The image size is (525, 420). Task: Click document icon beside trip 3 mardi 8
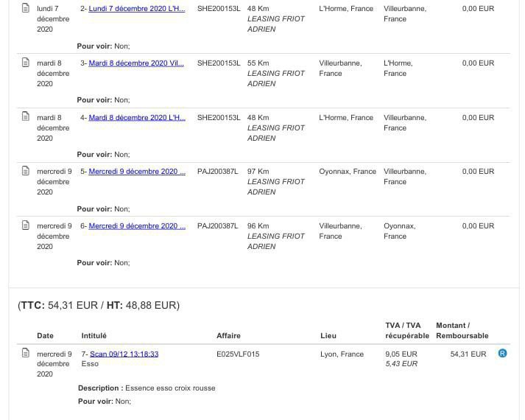[x=26, y=63]
